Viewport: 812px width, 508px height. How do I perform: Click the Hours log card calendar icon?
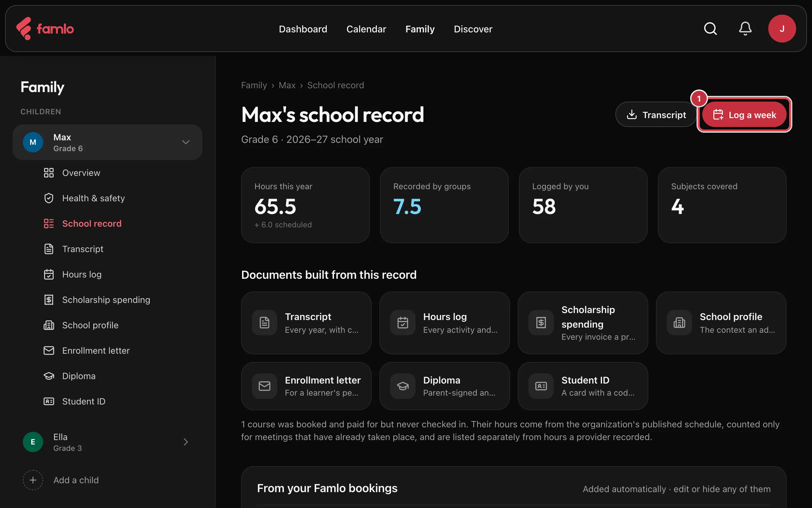[x=403, y=323]
